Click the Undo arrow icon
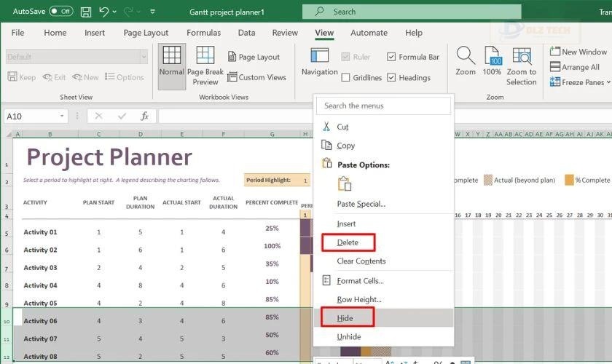Image resolution: width=612 pixels, height=364 pixels. point(104,12)
